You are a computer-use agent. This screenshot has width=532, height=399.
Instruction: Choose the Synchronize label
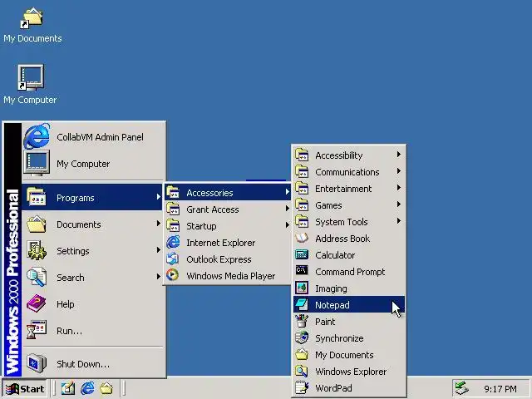pyautogui.click(x=339, y=338)
